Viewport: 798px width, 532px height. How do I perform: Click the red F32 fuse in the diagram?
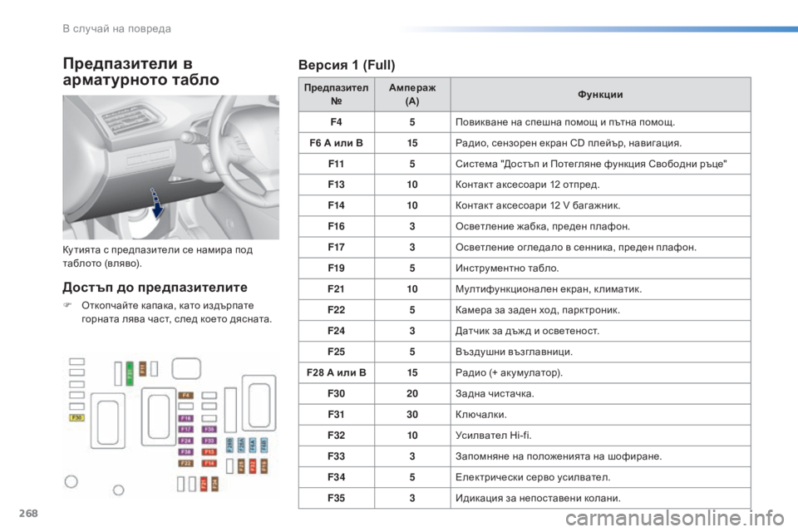click(253, 466)
